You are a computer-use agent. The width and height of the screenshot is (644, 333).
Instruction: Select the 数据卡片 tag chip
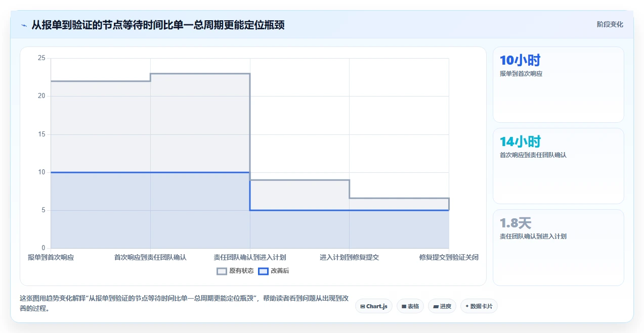[x=479, y=306]
